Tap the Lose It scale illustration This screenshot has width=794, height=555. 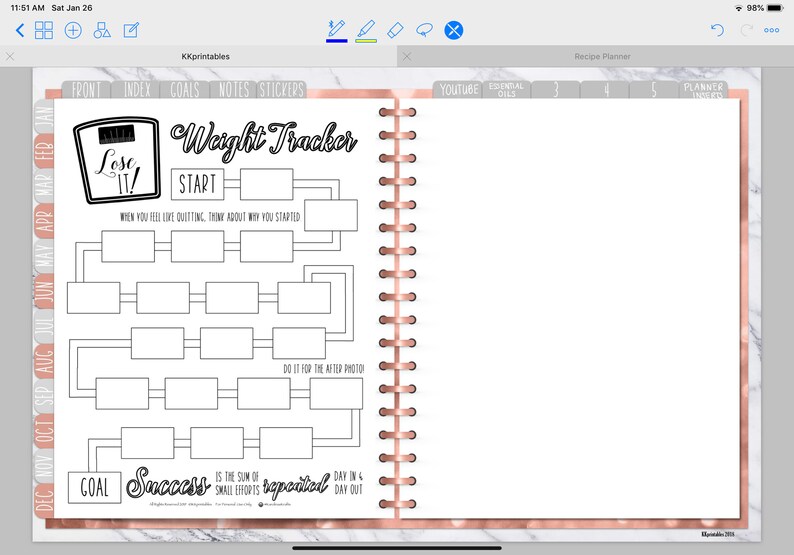click(117, 161)
